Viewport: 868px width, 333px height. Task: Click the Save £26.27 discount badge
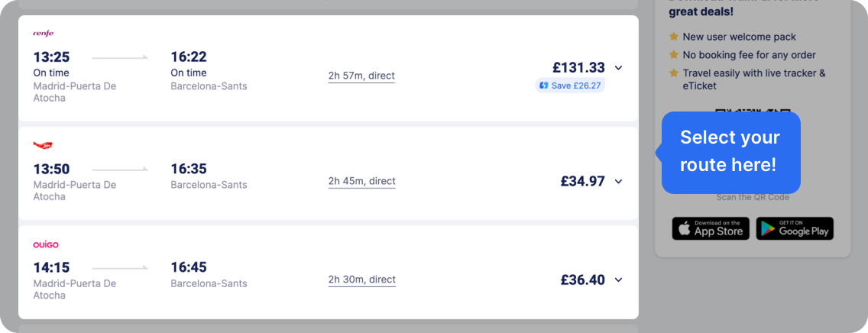pyautogui.click(x=570, y=86)
